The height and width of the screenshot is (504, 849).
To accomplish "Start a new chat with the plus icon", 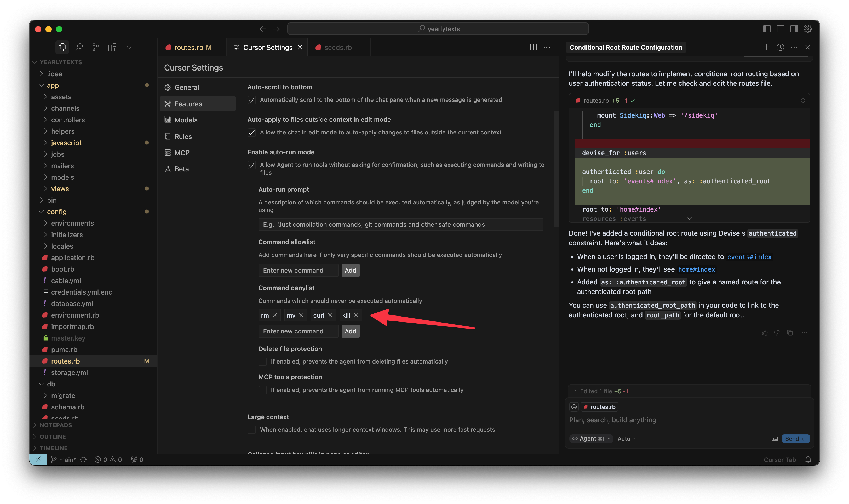I will pyautogui.click(x=767, y=47).
